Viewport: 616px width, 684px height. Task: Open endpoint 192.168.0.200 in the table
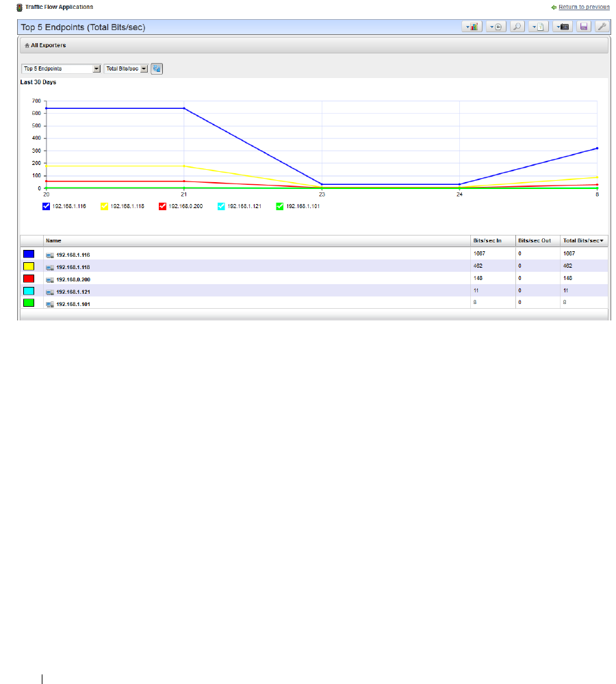coord(73,279)
